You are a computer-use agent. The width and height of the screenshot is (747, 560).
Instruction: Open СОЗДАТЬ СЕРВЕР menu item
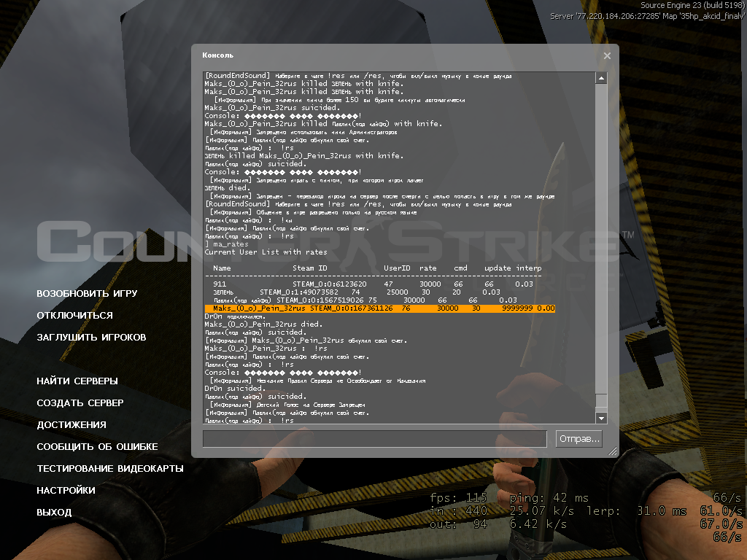[80, 402]
